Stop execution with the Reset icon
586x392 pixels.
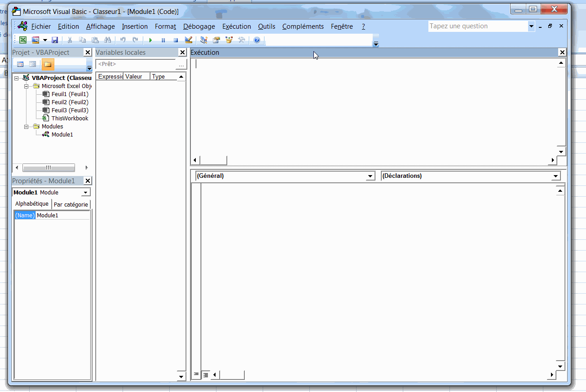click(x=176, y=40)
